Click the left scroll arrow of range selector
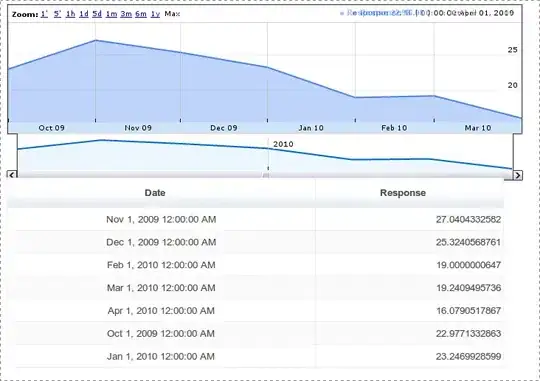This screenshot has height=381, width=540. click(12, 175)
